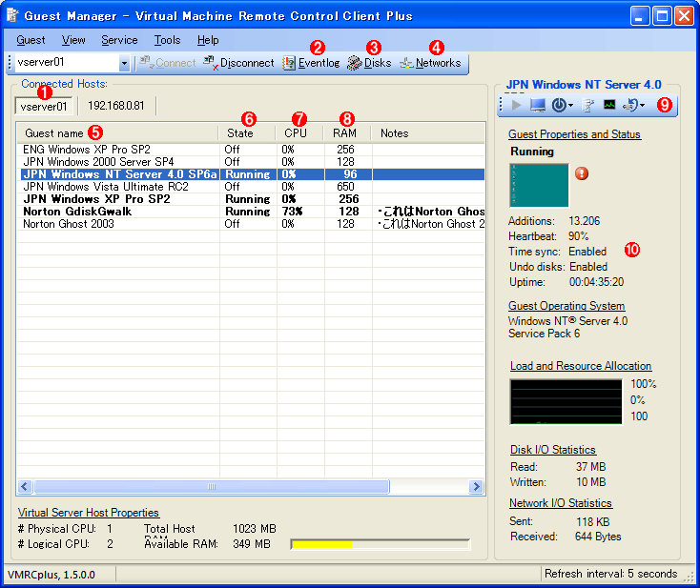Select the 192.168.0.81 host tab
Screen dimensions: 700x588
coord(116,106)
